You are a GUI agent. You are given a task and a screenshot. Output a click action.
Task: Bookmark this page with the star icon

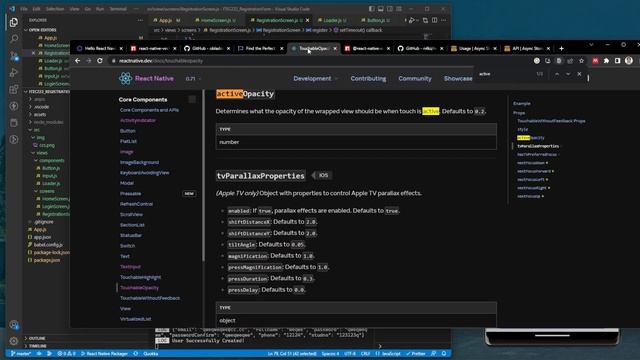(x=581, y=61)
